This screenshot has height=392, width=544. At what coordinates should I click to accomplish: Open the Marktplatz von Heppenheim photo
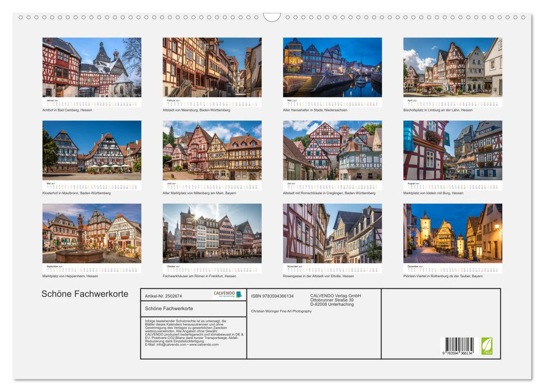[91, 233]
